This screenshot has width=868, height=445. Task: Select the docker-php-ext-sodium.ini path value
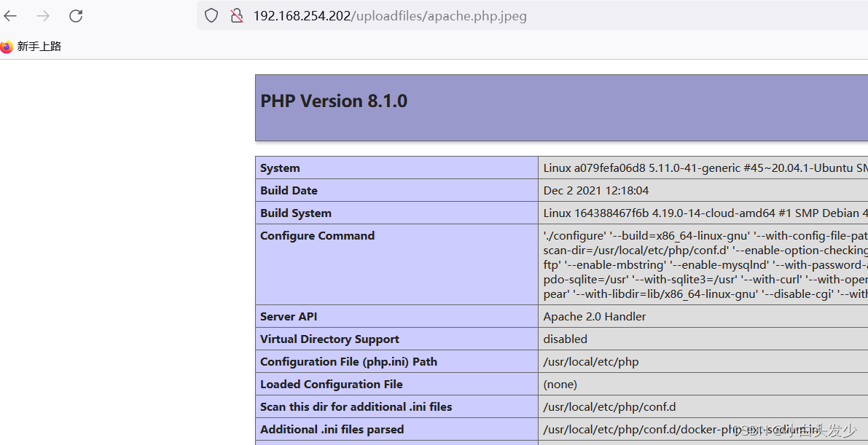click(x=681, y=430)
